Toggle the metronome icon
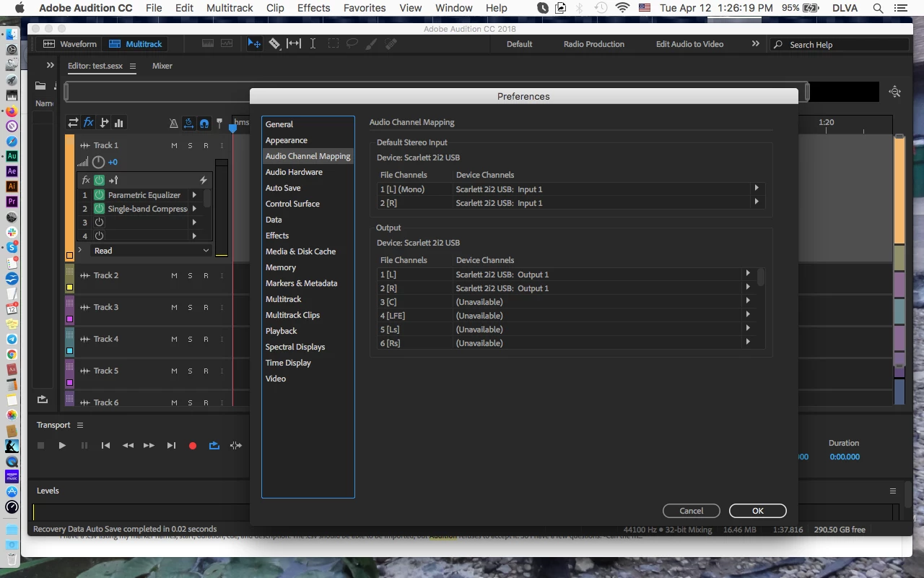 173,124
